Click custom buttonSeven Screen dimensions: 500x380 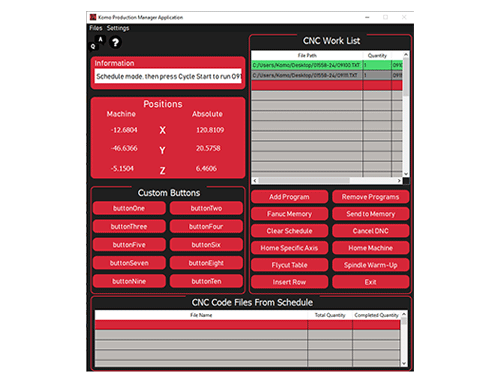point(129,263)
